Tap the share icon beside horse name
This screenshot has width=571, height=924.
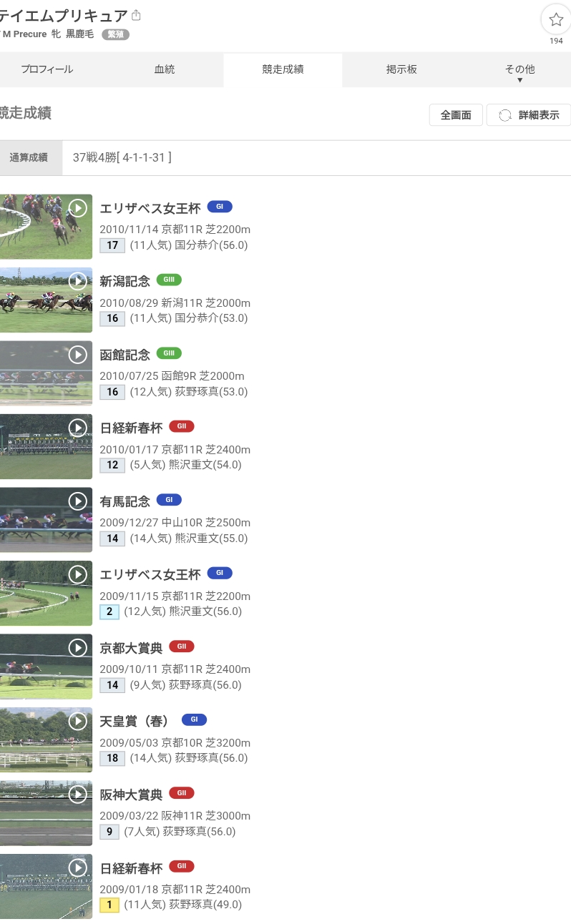pyautogui.click(x=137, y=15)
